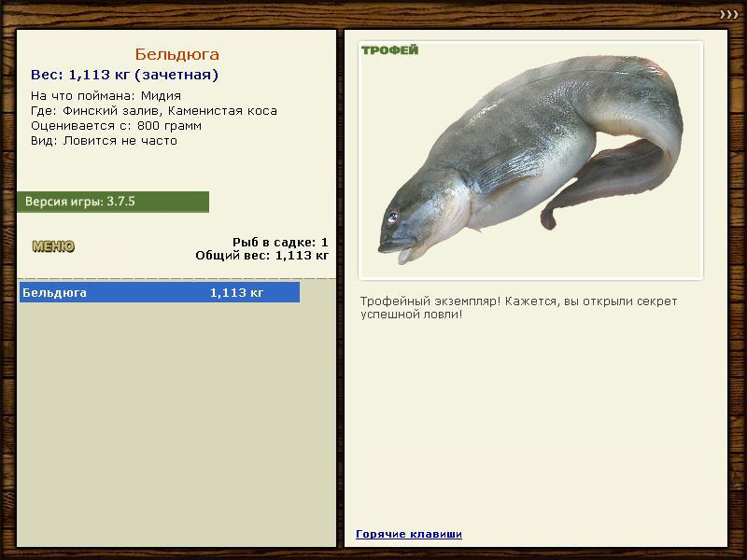Click the triple-arrow icon in top corner
Viewport: 747px width, 560px height.
(729, 15)
